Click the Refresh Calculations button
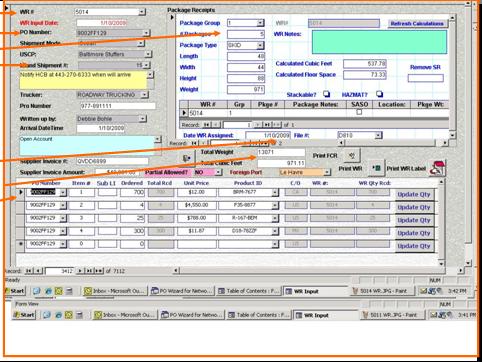482x362 pixels. tap(417, 24)
